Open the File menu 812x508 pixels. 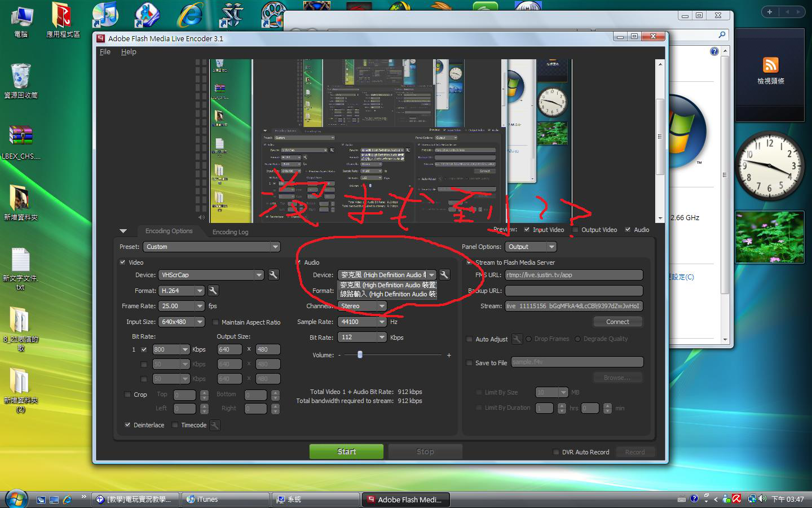[x=105, y=51]
